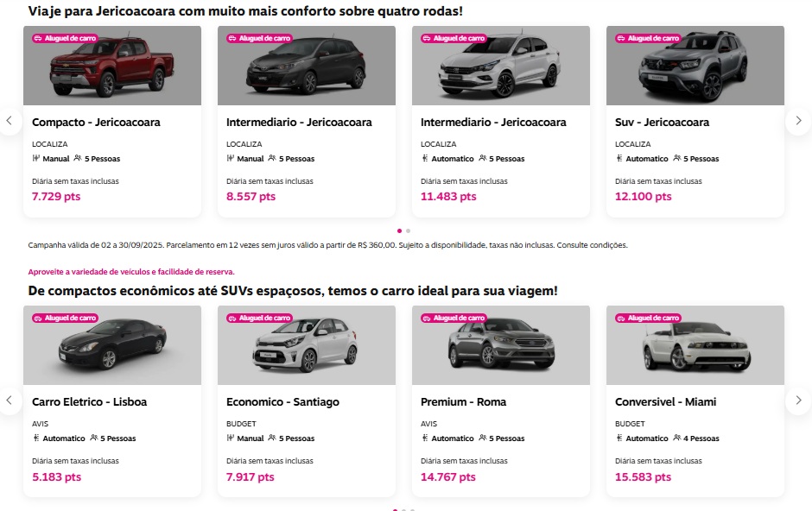The height and width of the screenshot is (511, 812).
Task: Click previous arrow on second car carousel
Action: pyautogui.click(x=9, y=401)
